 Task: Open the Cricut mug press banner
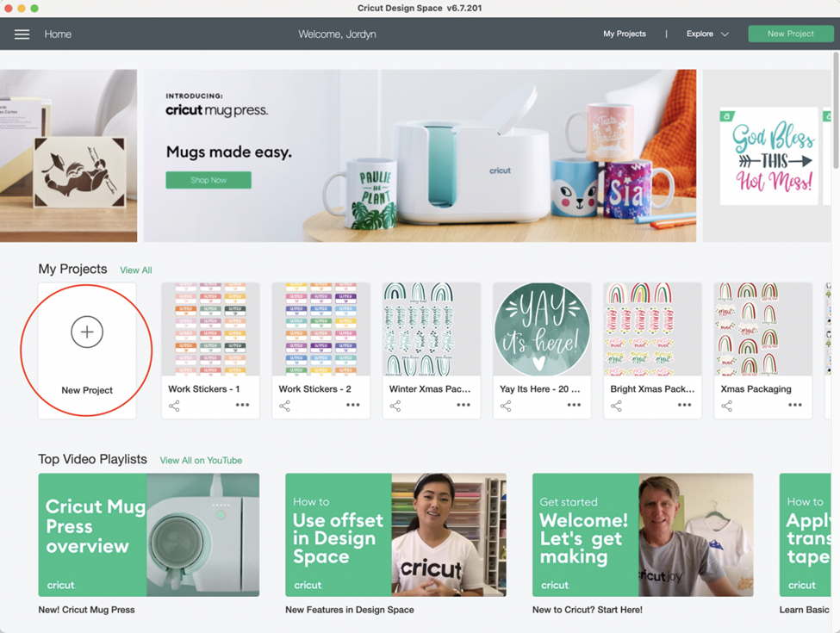(x=420, y=156)
